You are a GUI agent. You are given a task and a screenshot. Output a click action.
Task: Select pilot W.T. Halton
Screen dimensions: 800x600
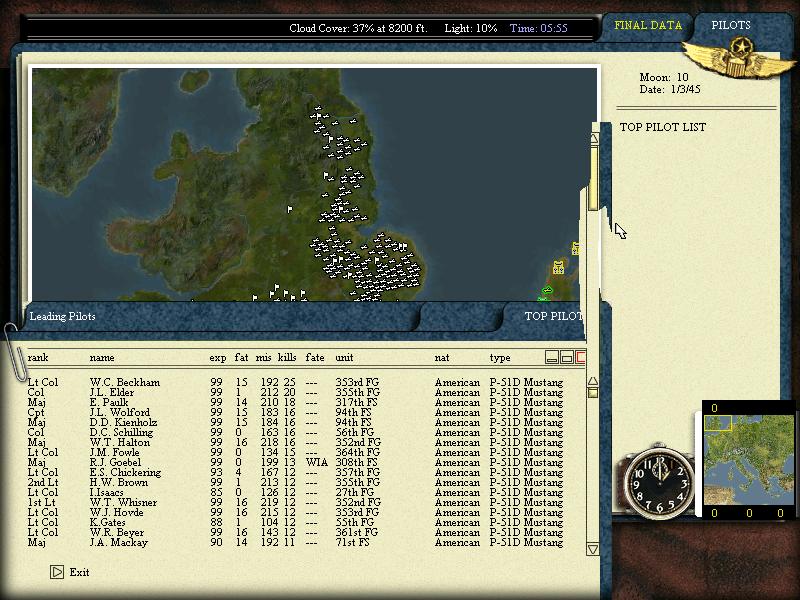click(x=120, y=442)
